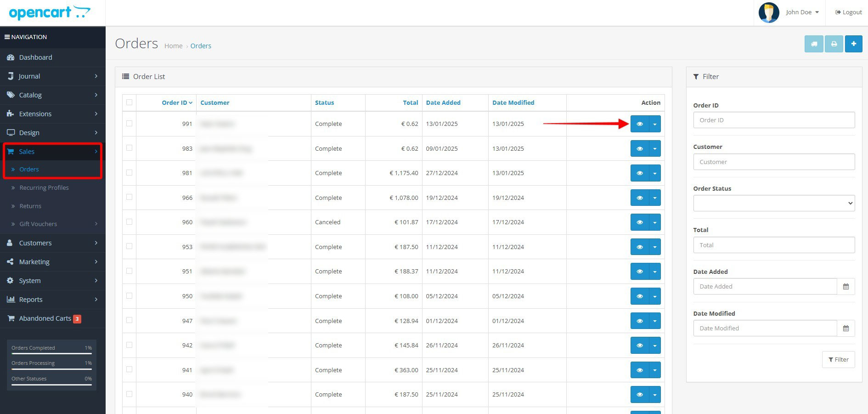Expand the Reports menu
The height and width of the screenshot is (414, 868).
pos(53,300)
